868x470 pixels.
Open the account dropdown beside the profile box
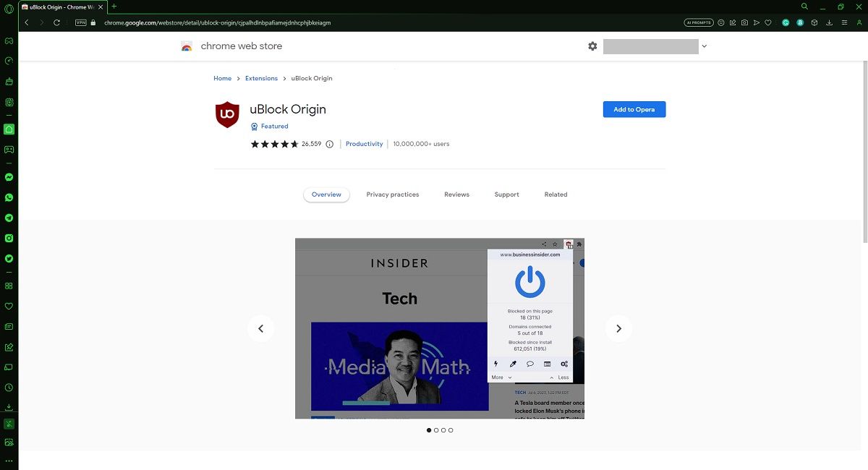tap(704, 46)
